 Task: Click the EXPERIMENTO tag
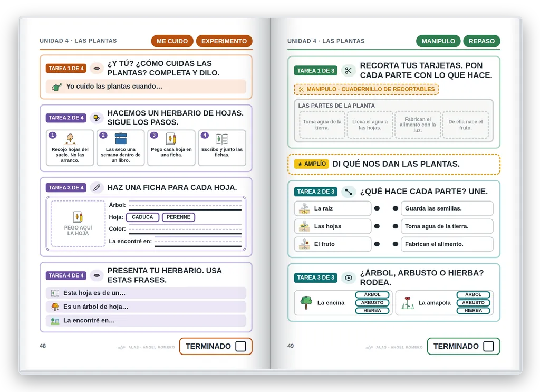[x=224, y=41]
